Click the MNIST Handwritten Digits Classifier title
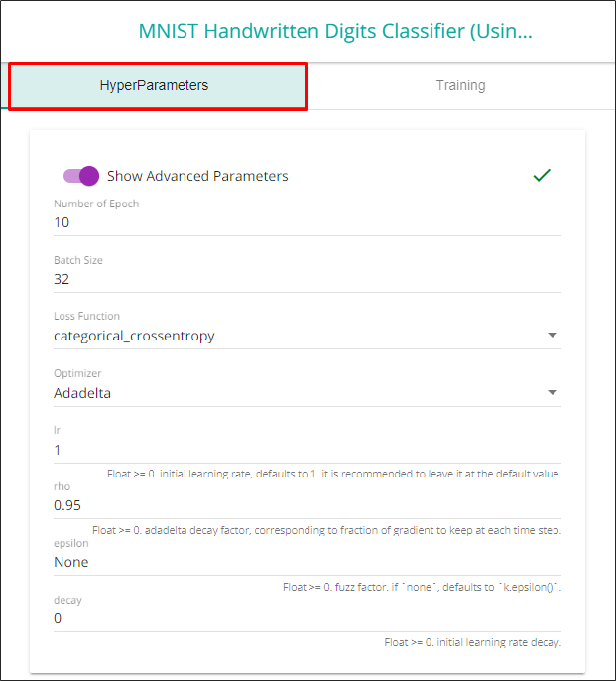 [x=335, y=31]
